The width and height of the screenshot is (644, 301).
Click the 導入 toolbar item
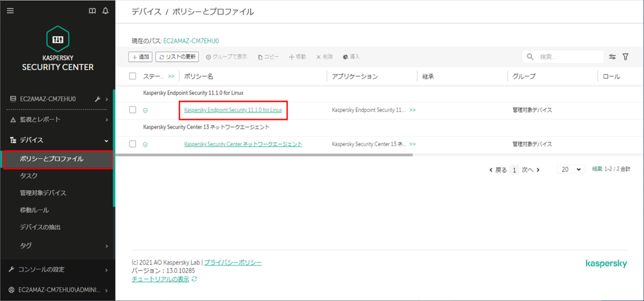(351, 57)
